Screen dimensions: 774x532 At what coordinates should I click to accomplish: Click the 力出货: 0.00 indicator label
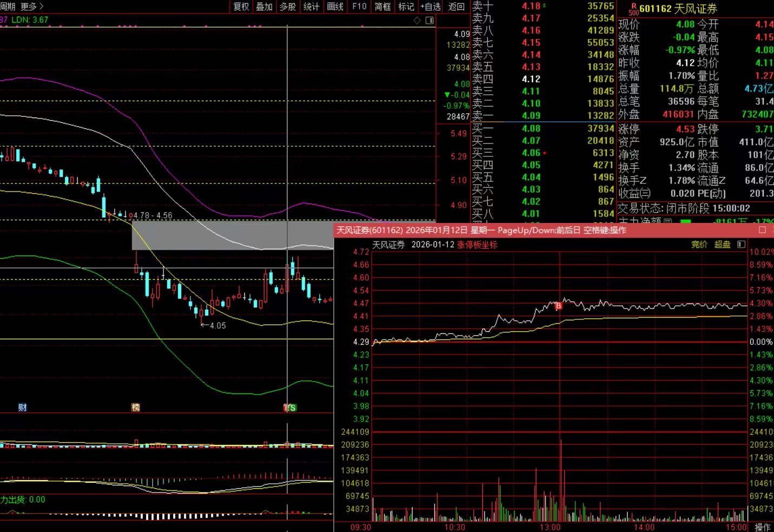(23, 500)
